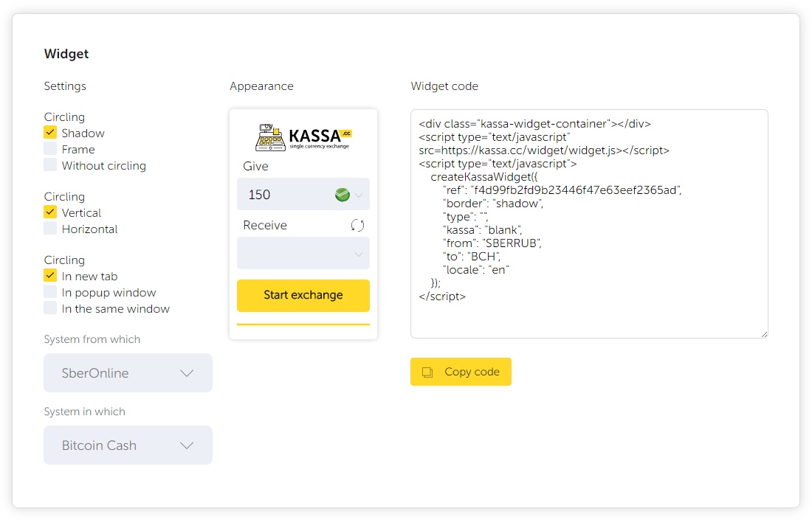812x520 pixels.
Task: Select the Without circling checkbox
Action: [x=50, y=165]
